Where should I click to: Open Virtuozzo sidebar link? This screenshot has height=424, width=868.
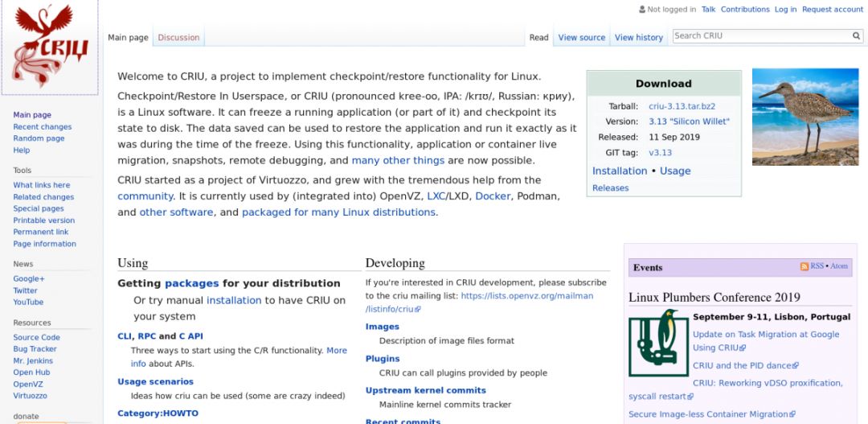point(30,396)
